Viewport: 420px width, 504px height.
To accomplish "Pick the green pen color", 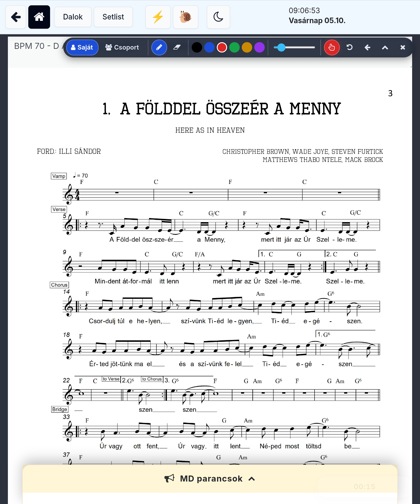I will pyautogui.click(x=234, y=47).
